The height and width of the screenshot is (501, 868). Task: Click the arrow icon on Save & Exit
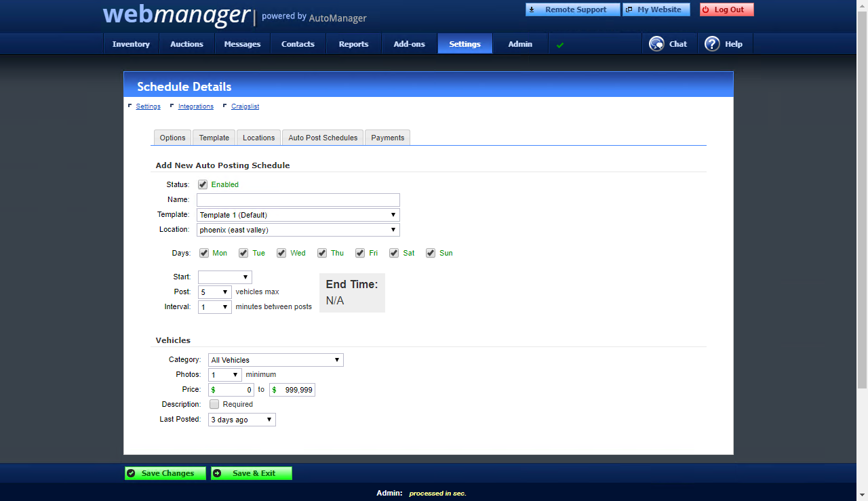click(x=217, y=473)
